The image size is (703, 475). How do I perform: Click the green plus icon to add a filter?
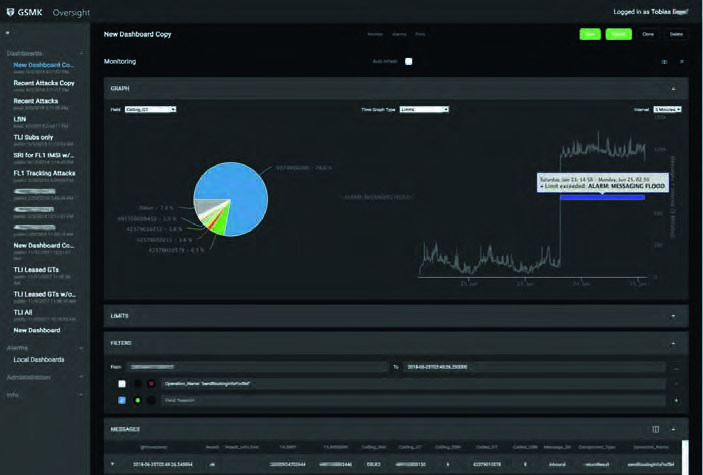[x=676, y=400]
